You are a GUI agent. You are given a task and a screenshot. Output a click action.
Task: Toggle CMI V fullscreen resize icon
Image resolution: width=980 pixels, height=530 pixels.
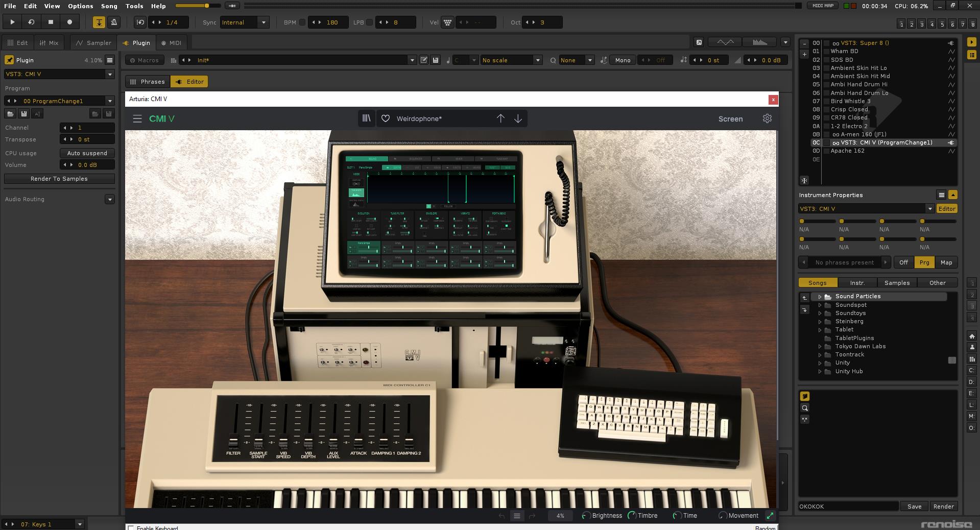coord(770,516)
